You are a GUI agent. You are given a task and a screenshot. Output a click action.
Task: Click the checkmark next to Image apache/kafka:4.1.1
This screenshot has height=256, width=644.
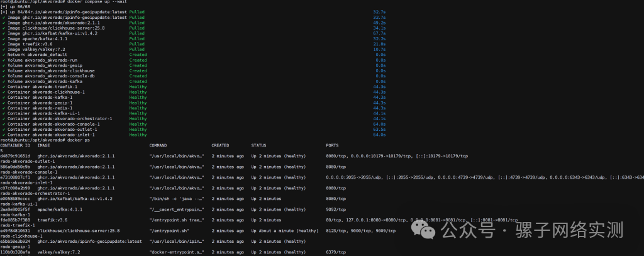click(3, 39)
